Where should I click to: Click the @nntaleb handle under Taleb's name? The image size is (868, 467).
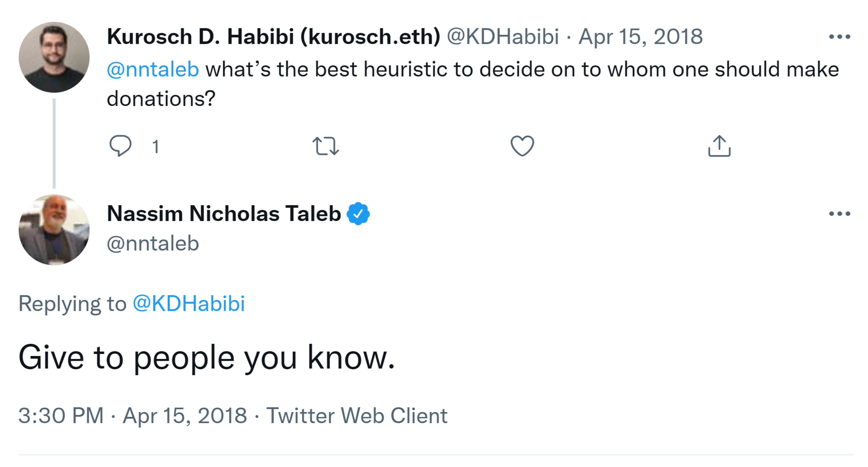[x=153, y=244]
